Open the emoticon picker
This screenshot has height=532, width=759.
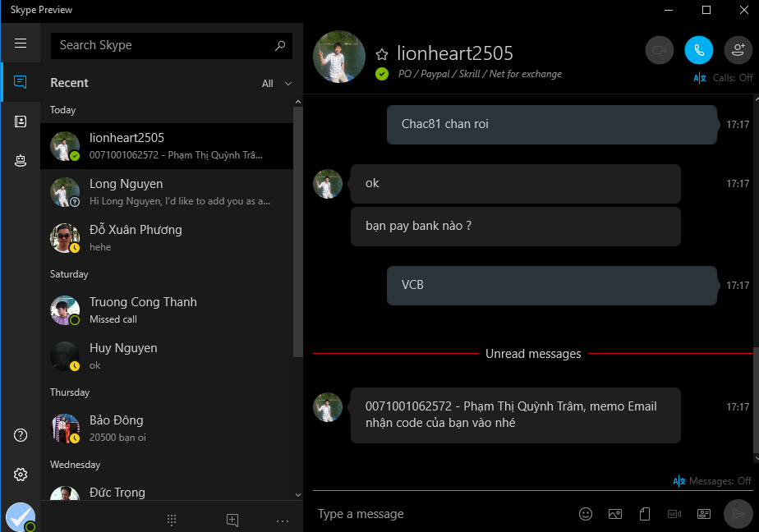pyautogui.click(x=585, y=514)
